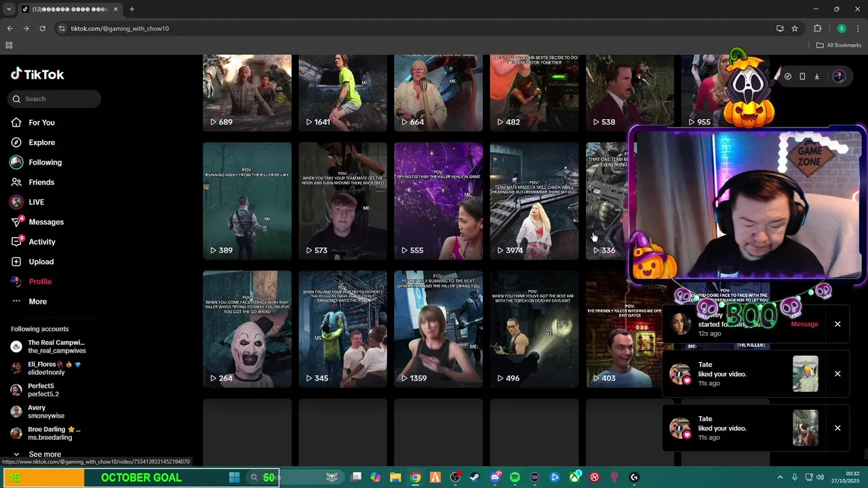Image resolution: width=868 pixels, height=488 pixels.
Task: Open the Windows Start menu
Action: 234,477
